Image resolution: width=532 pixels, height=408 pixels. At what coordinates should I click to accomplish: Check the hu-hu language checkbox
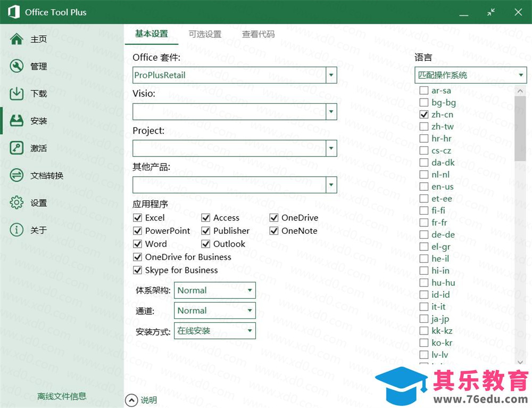click(x=424, y=283)
